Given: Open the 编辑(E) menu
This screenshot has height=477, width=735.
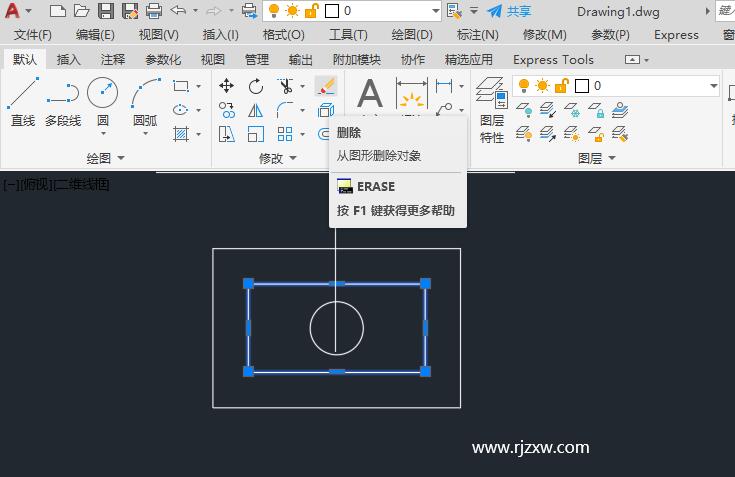Looking at the screenshot, I should tap(95, 35).
